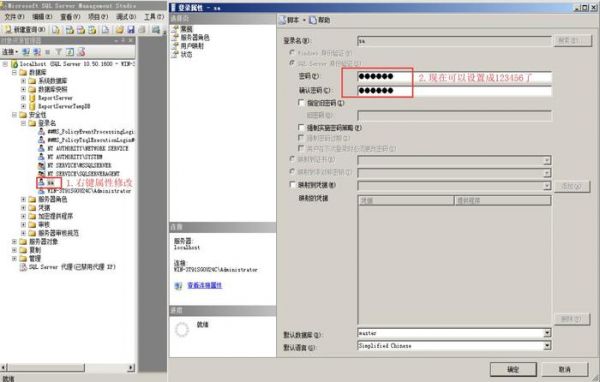This screenshot has height=382, width=600.
Task: Click the database engine query icon beside 新建查询
Action: (x=56, y=29)
